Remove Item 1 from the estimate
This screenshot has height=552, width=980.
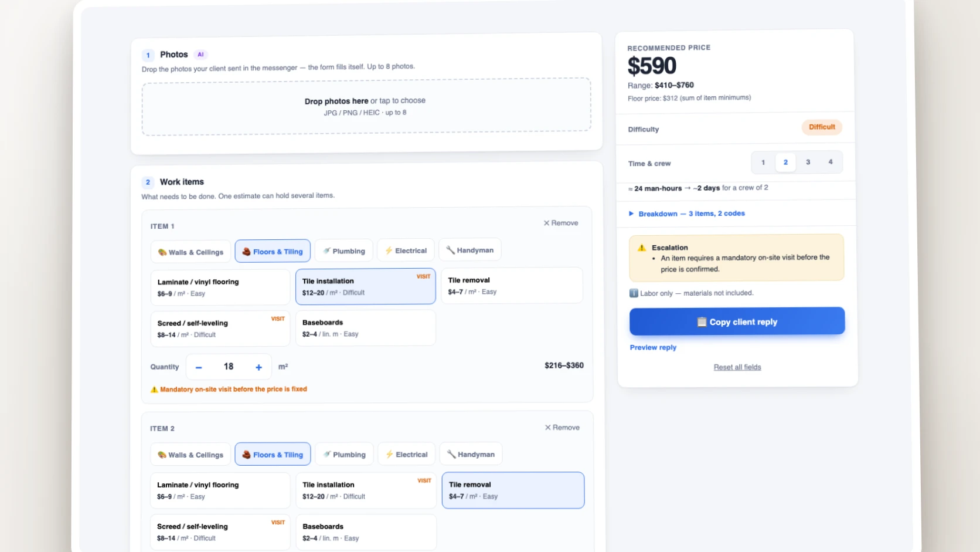561,223
